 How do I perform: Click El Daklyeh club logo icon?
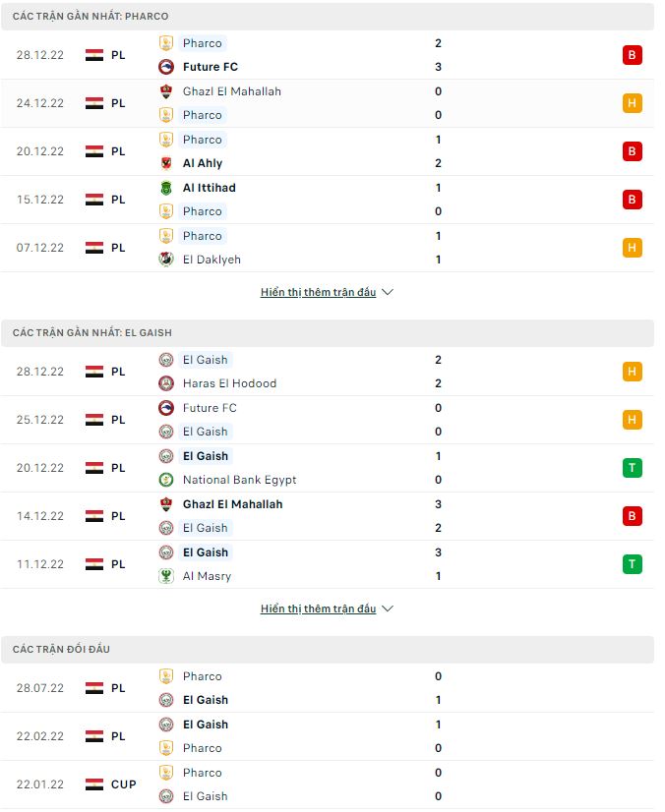tap(166, 260)
